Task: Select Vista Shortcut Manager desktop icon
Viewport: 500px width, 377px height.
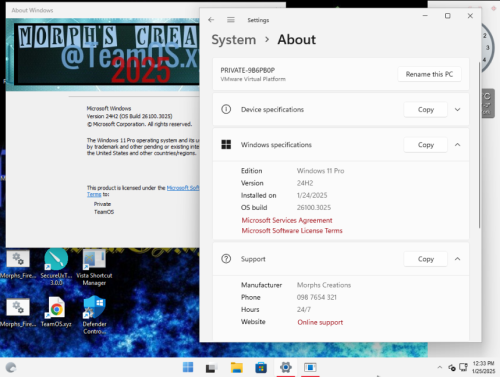Action: click(x=94, y=267)
